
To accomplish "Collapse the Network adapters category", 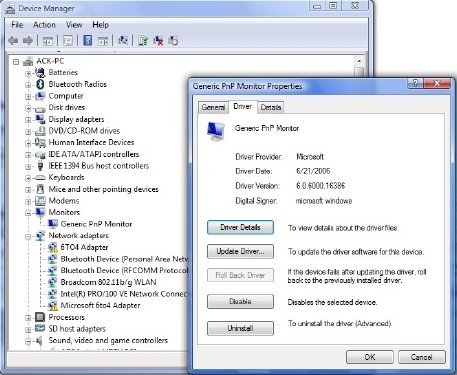I will pos(28,236).
